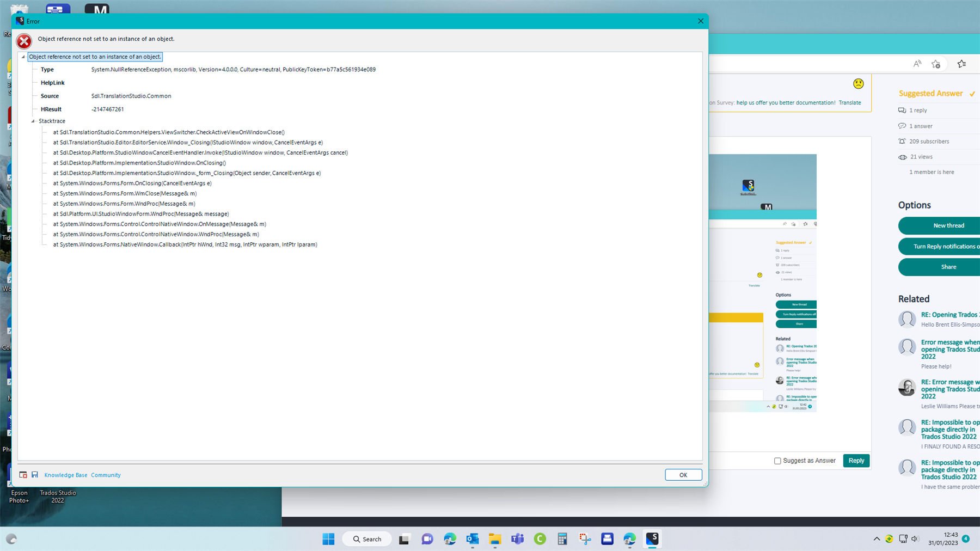Open the help us offer better documentation link
The width and height of the screenshot is (980, 551).
click(786, 102)
